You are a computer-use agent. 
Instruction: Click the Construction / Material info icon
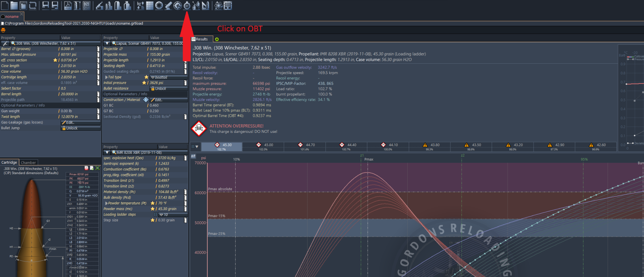(146, 100)
